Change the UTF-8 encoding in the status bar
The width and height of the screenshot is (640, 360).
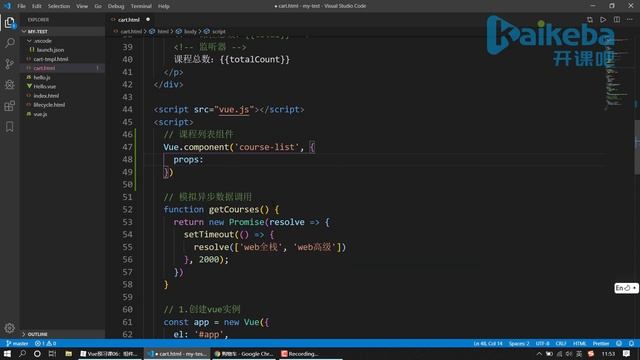[542, 343]
